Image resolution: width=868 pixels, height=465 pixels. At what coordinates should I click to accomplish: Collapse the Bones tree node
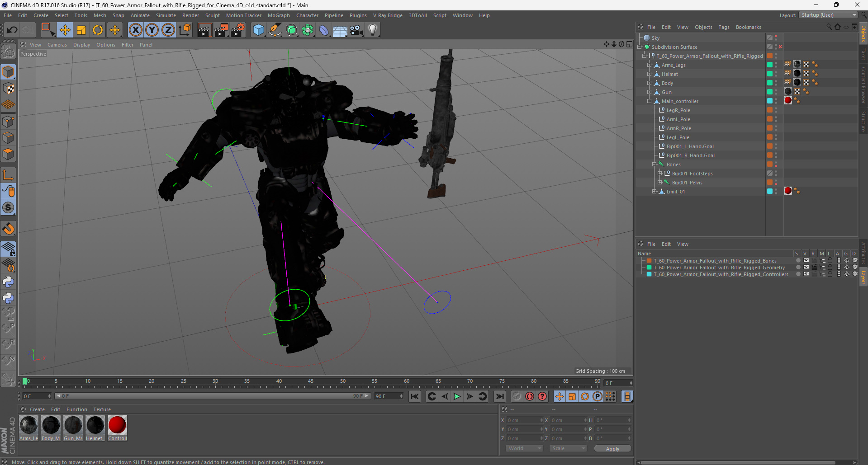(x=655, y=164)
